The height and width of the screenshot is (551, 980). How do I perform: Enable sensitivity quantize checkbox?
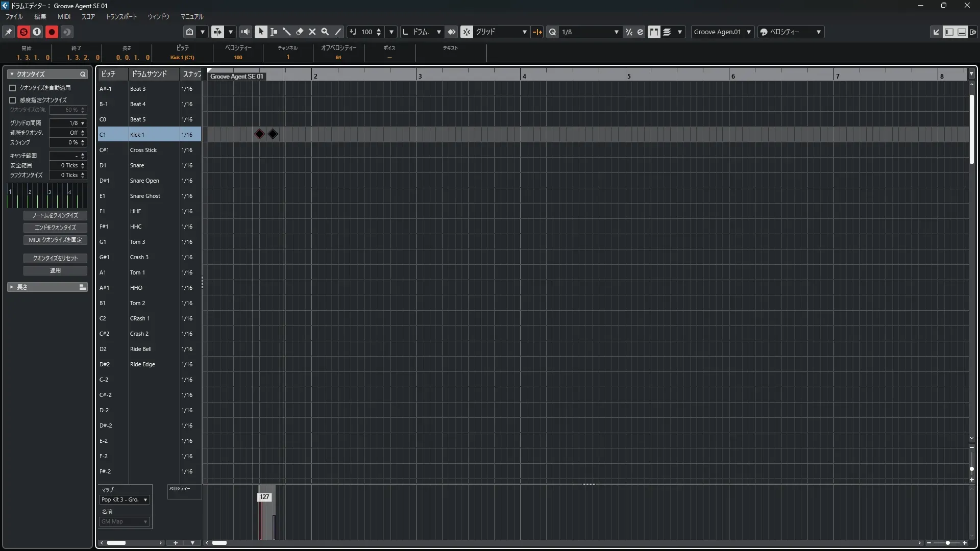[x=13, y=100]
